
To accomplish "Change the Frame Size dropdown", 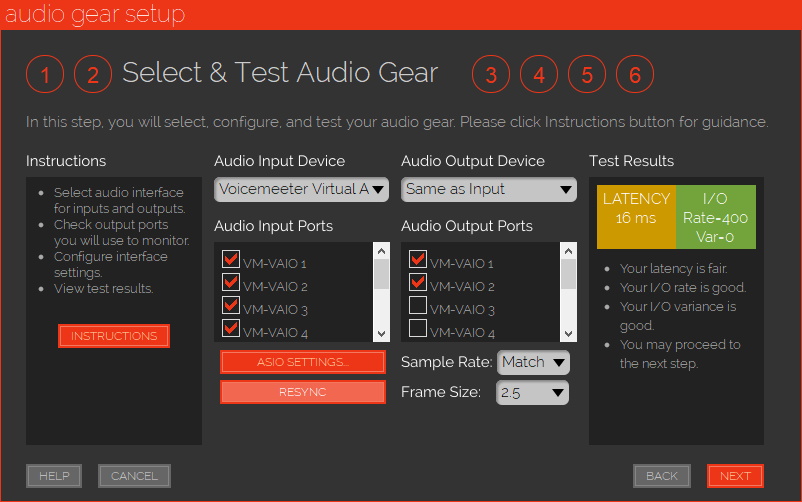I will pyautogui.click(x=532, y=392).
